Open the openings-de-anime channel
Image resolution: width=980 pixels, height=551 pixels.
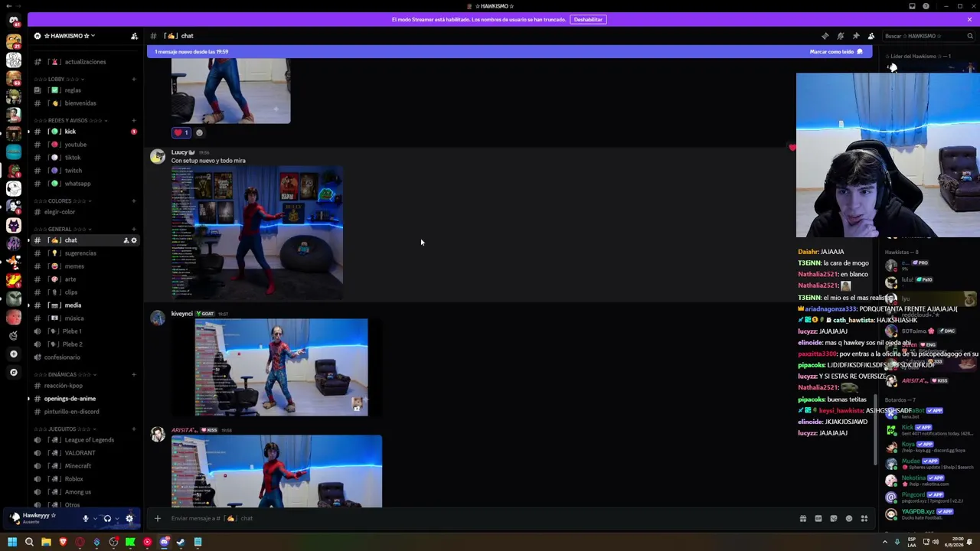point(85,399)
